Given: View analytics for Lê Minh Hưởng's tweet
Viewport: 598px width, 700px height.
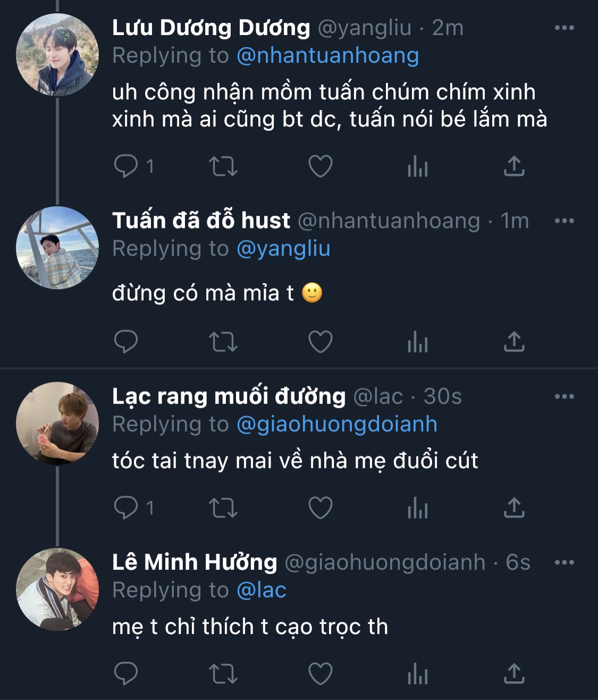Looking at the screenshot, I should coord(417,674).
